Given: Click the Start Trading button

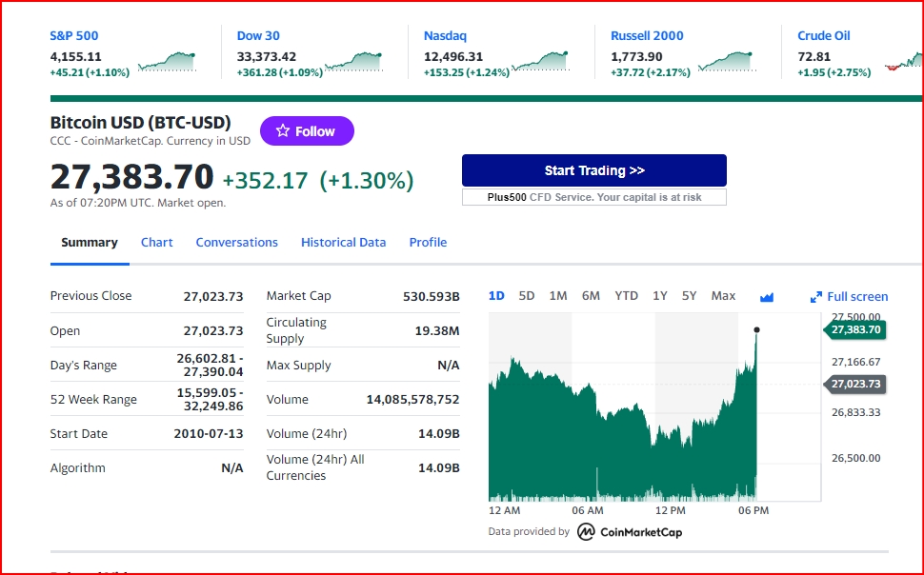Looking at the screenshot, I should (x=594, y=170).
